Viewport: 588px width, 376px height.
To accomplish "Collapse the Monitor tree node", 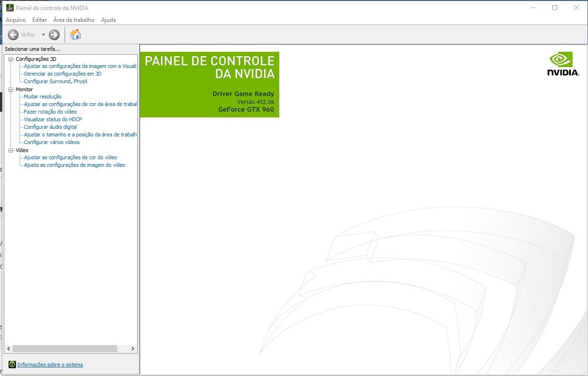I will (x=11, y=89).
